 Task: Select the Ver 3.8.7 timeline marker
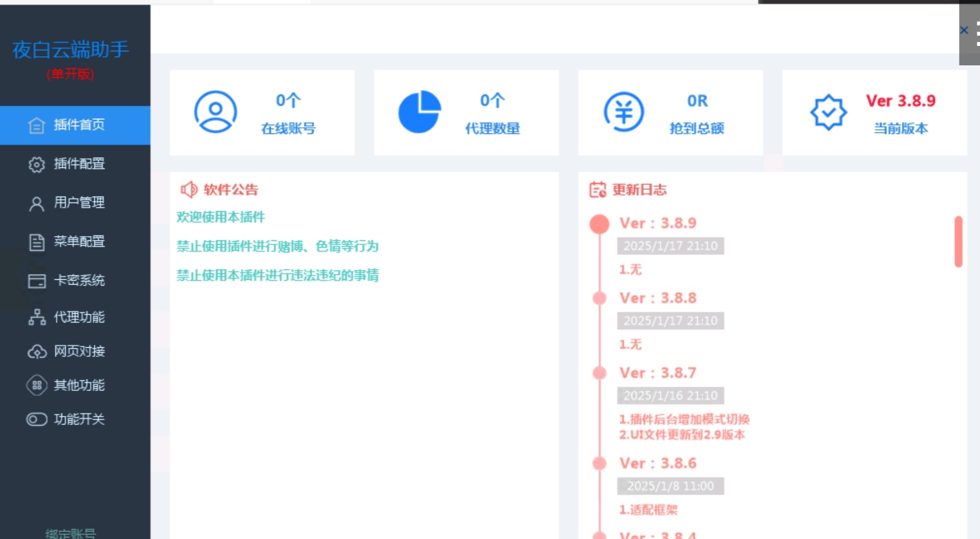click(599, 373)
